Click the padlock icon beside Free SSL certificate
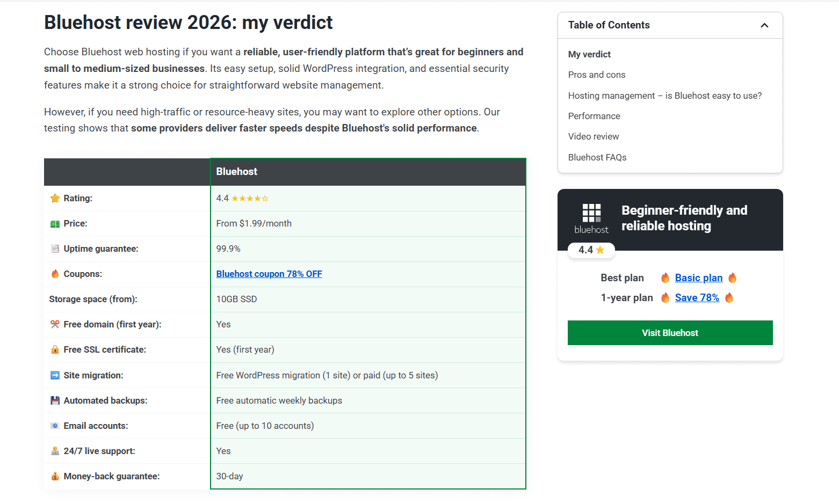 click(55, 349)
